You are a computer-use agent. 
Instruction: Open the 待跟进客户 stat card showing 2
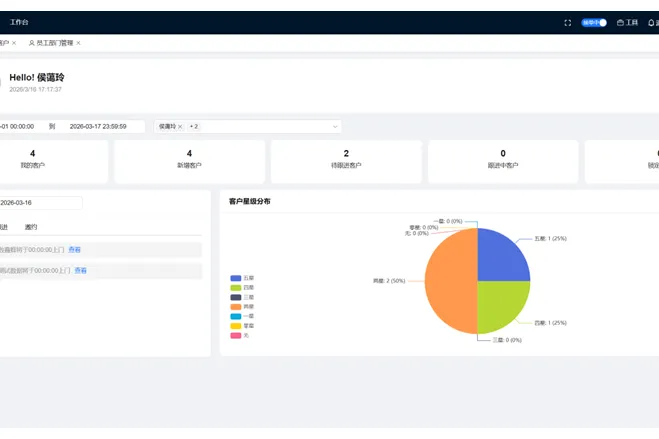click(346, 162)
